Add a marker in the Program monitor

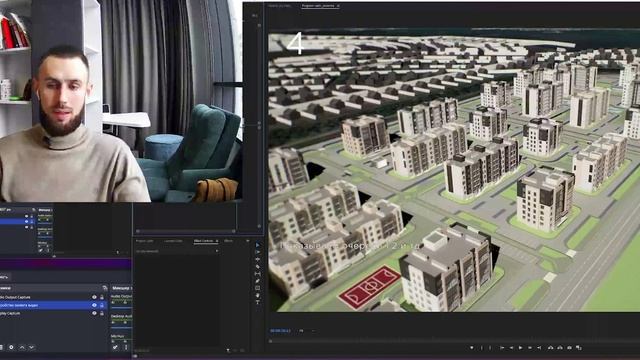click(471, 348)
